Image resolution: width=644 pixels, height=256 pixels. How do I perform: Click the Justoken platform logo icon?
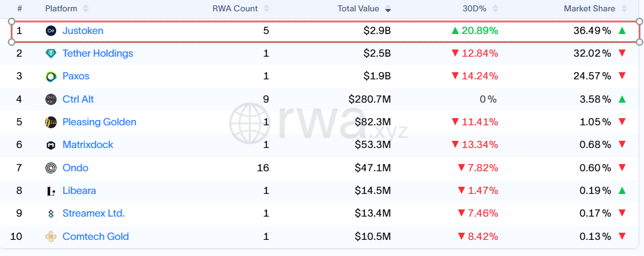point(51,31)
